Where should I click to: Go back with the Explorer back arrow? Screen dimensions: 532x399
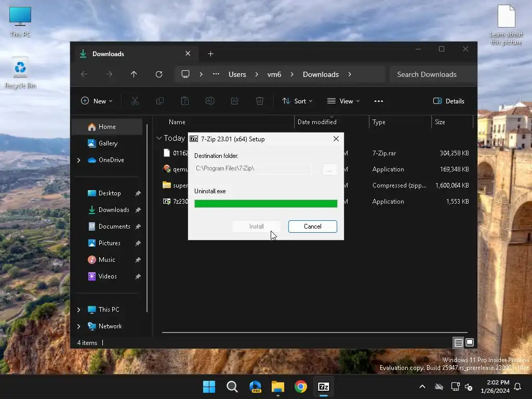(84, 74)
